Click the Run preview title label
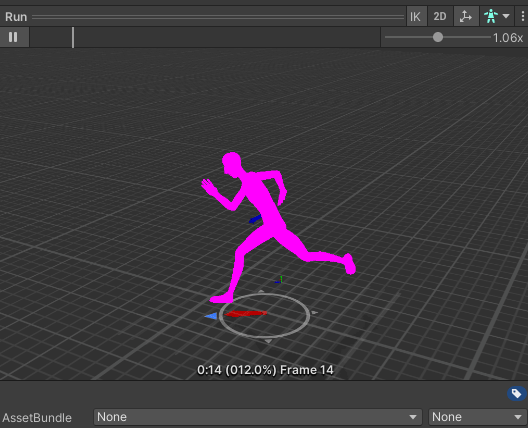 click(16, 17)
